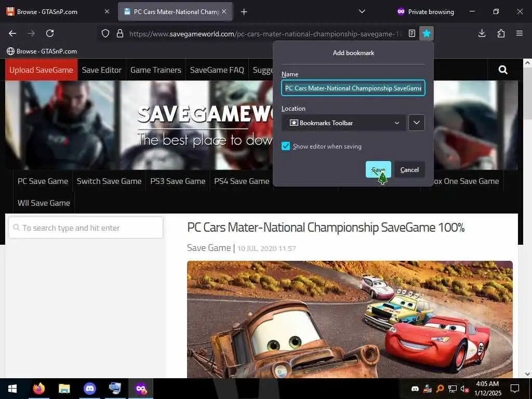Toggle Reader View icon in address bar
The image size is (532, 399).
[x=412, y=33]
